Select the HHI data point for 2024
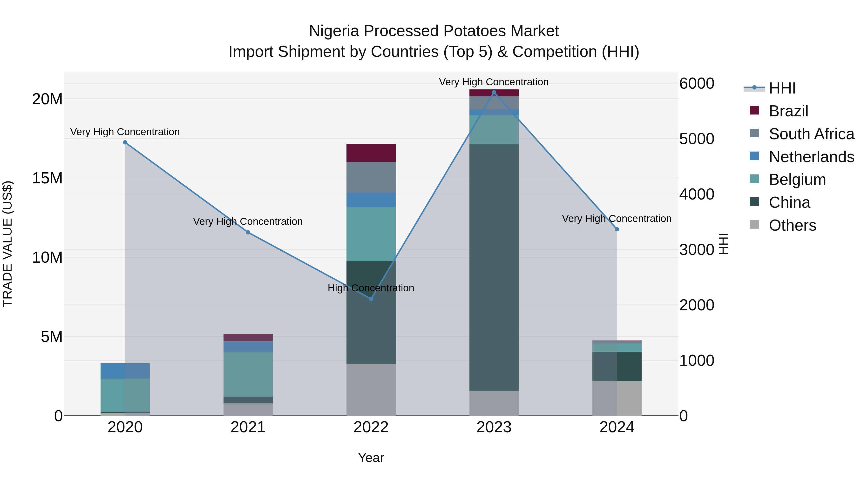 (x=617, y=229)
